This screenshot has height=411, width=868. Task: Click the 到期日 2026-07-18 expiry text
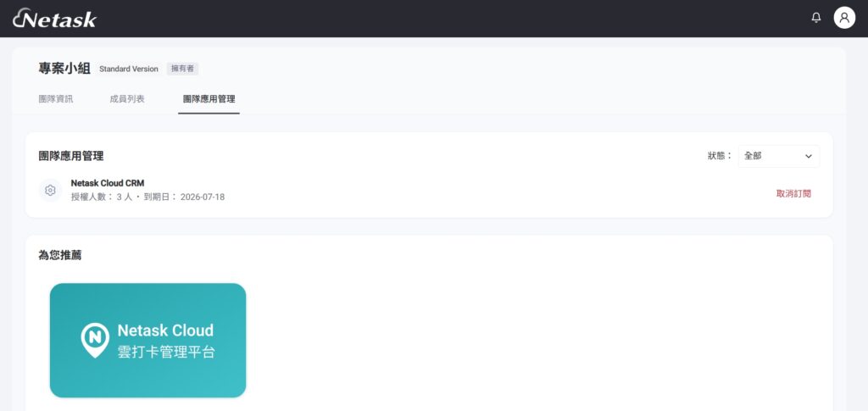point(184,197)
